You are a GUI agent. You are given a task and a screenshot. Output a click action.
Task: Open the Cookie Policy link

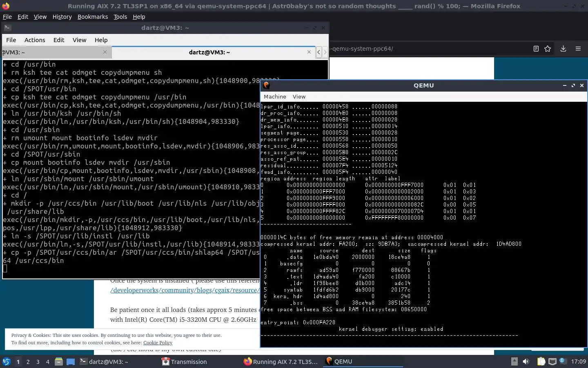click(x=158, y=343)
